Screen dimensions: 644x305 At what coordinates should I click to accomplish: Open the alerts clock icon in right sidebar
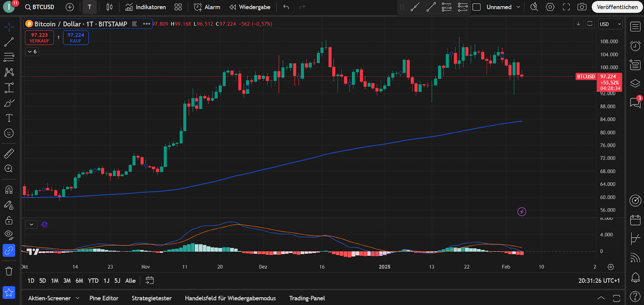click(635, 46)
